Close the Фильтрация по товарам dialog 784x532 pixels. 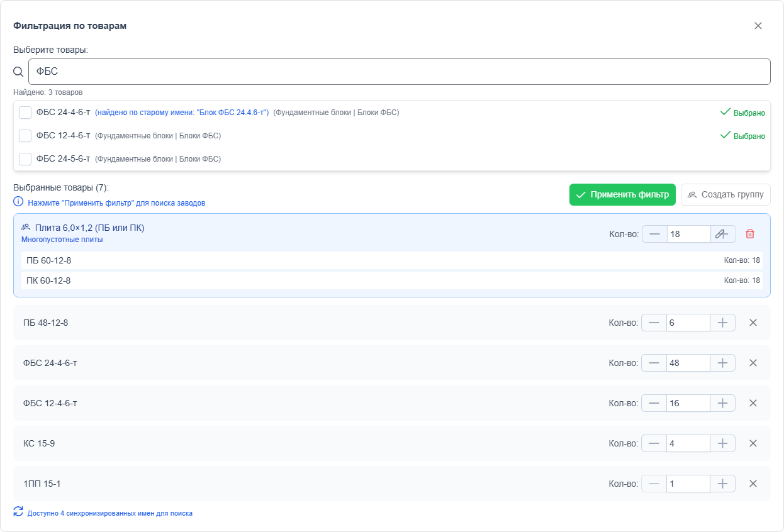[x=758, y=26]
